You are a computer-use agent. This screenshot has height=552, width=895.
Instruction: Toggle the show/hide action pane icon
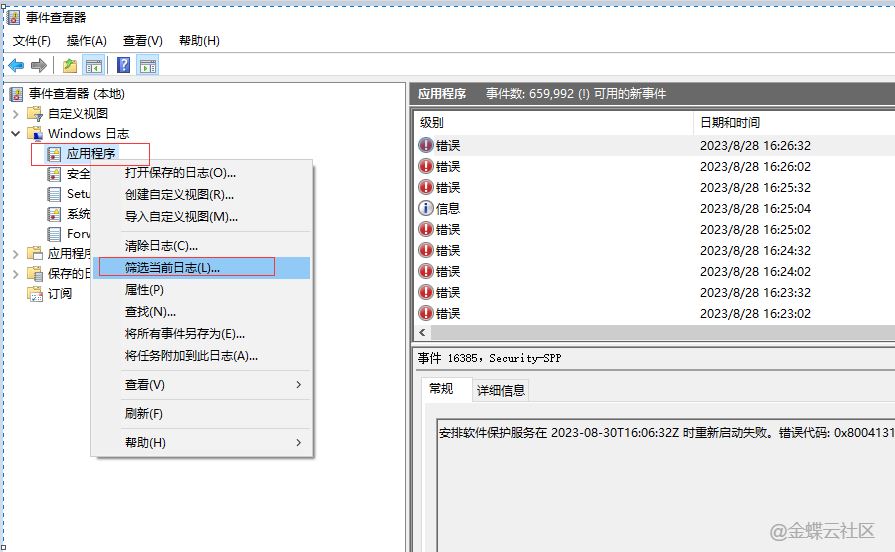(x=147, y=66)
